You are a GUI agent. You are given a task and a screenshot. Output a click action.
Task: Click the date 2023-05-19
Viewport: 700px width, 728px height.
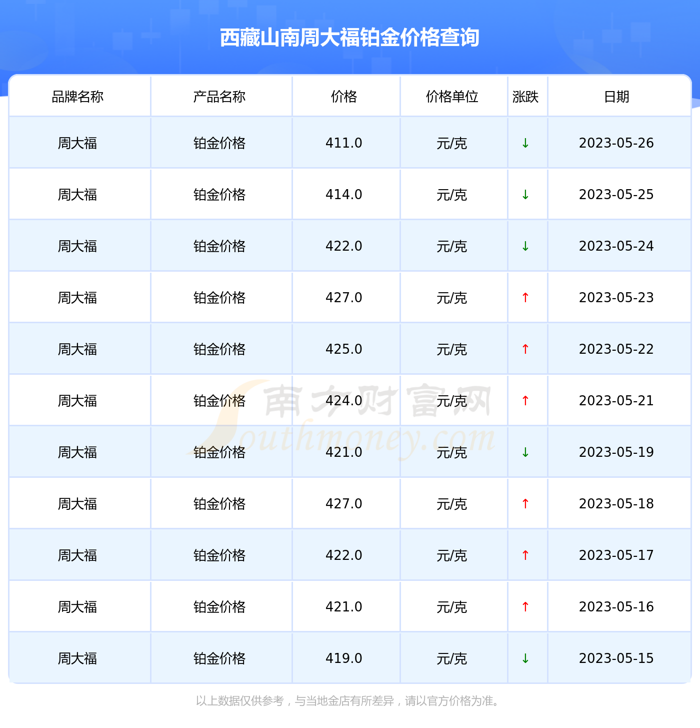616,452
